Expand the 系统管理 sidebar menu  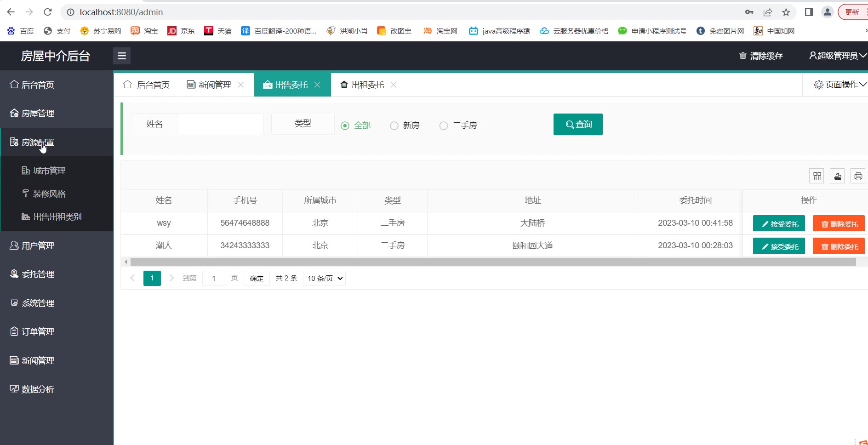click(x=57, y=303)
